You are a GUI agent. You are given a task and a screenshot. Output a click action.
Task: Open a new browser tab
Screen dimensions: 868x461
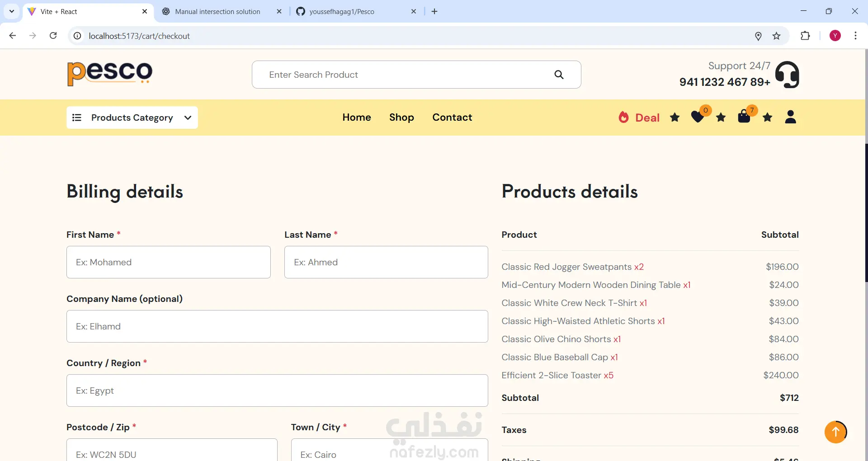click(434, 11)
